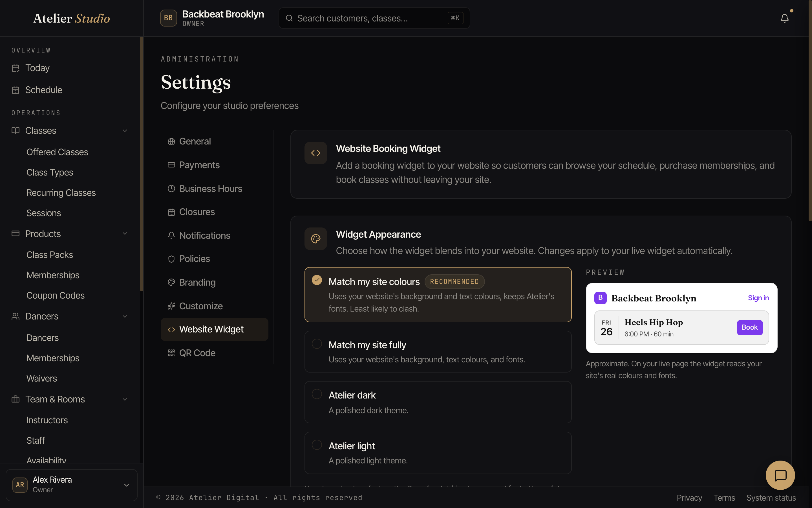Viewport: 812px width, 508px height.
Task: Open the General settings tab
Action: [214, 141]
